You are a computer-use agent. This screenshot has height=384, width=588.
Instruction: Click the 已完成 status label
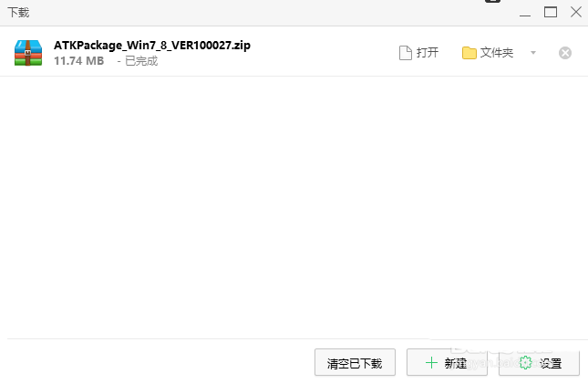click(141, 61)
